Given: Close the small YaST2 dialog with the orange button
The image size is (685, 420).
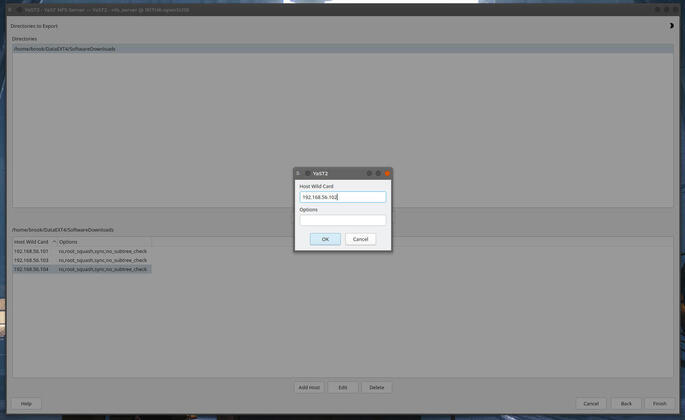Looking at the screenshot, I should (387, 174).
